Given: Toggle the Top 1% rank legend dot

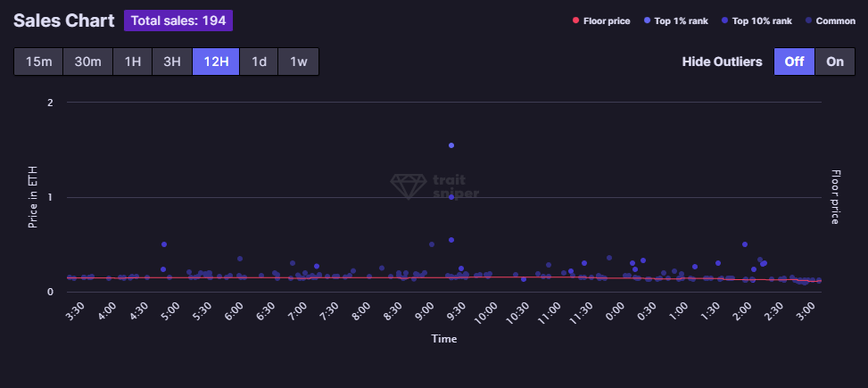Looking at the screenshot, I should [647, 21].
